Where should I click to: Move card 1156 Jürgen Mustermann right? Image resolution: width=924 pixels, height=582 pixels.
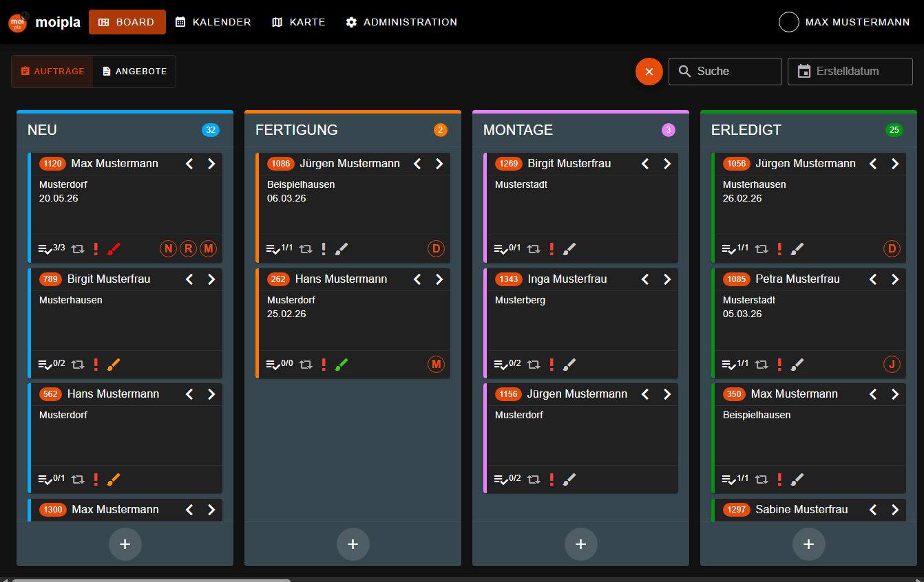point(667,394)
